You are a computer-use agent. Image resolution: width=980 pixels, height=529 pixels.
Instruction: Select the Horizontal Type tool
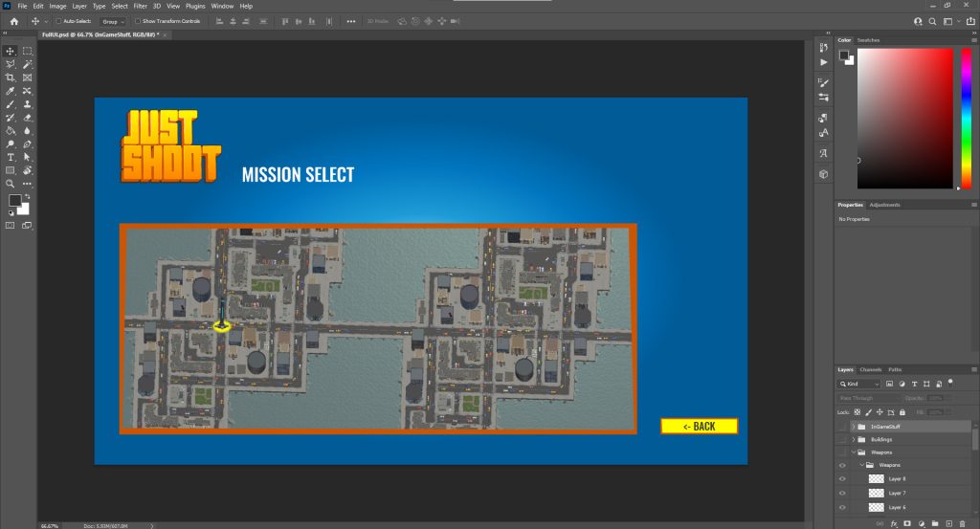tap(11, 157)
